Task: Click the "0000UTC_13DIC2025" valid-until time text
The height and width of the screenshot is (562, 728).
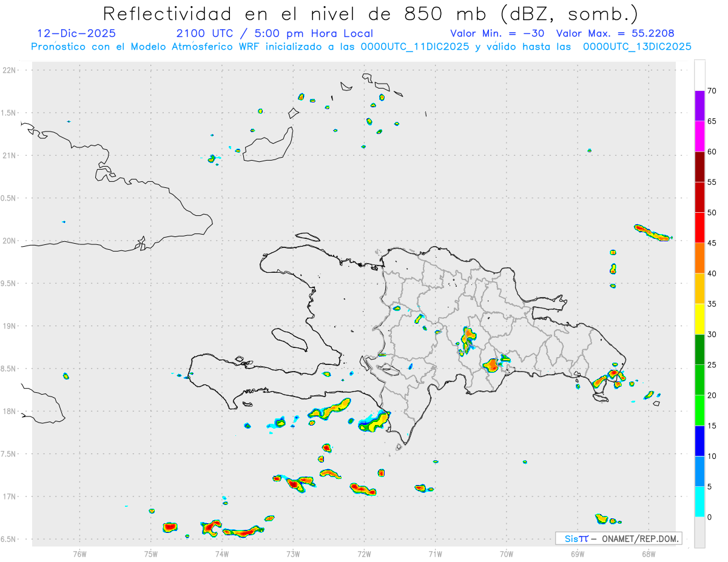Action: tap(637, 47)
